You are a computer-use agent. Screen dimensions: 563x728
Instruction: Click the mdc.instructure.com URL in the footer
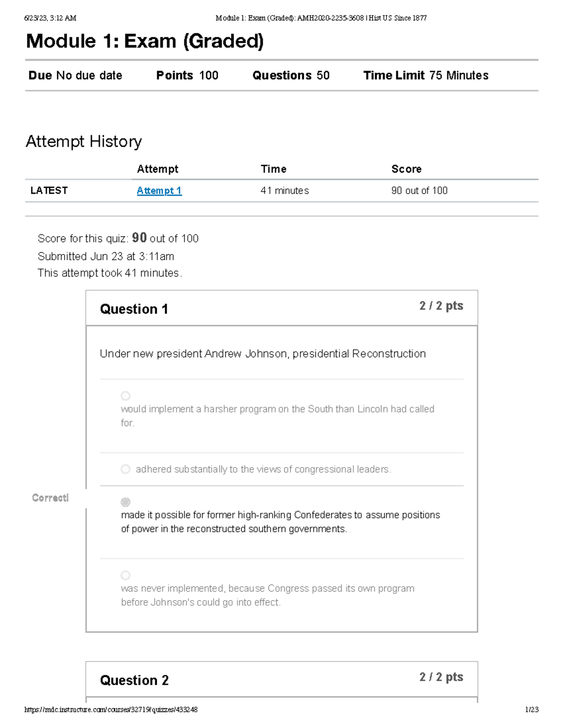point(111,710)
